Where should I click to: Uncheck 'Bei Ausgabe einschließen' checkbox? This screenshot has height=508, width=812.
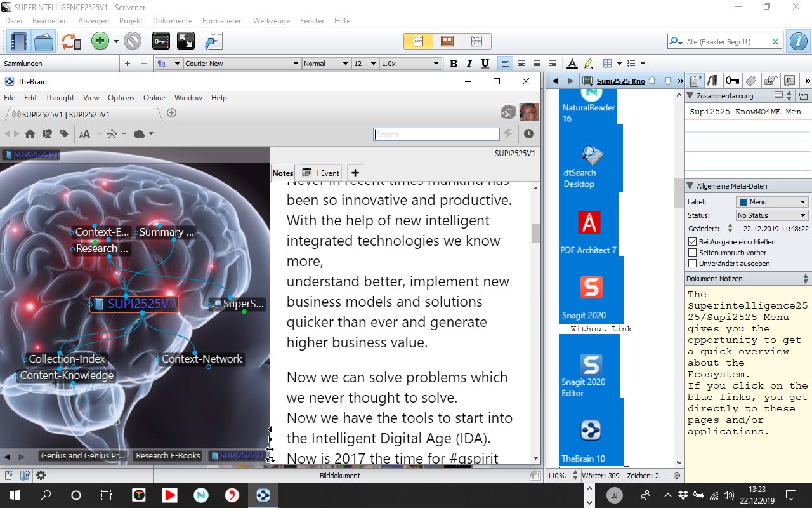click(693, 242)
